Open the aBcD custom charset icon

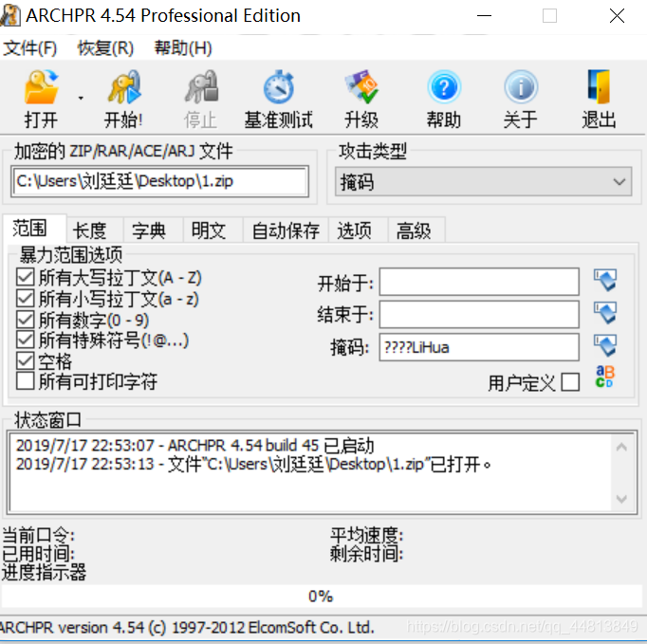click(605, 377)
